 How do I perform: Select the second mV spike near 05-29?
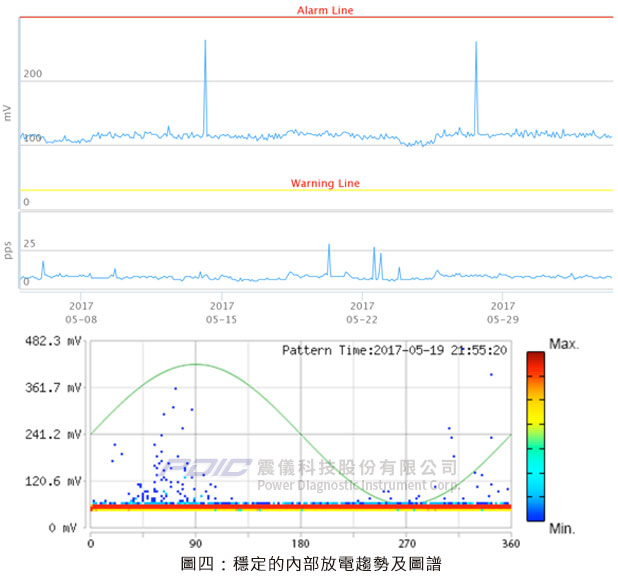click(x=476, y=87)
